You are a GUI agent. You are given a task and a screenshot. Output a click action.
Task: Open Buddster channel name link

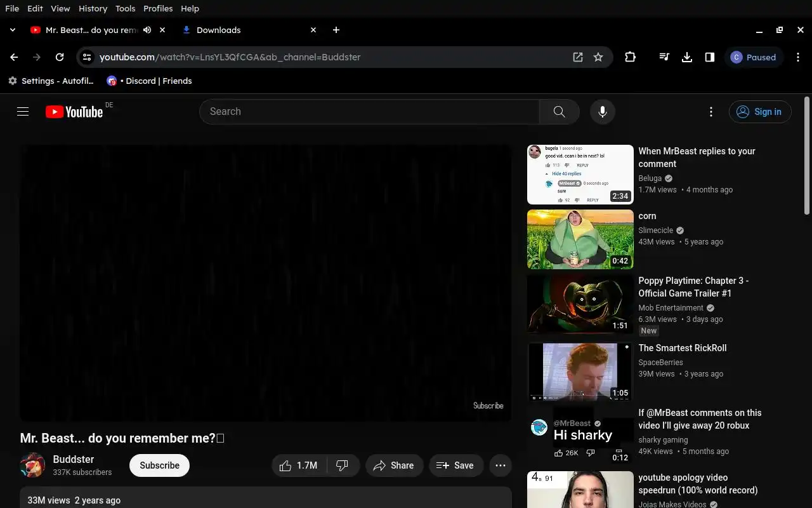pyautogui.click(x=74, y=459)
